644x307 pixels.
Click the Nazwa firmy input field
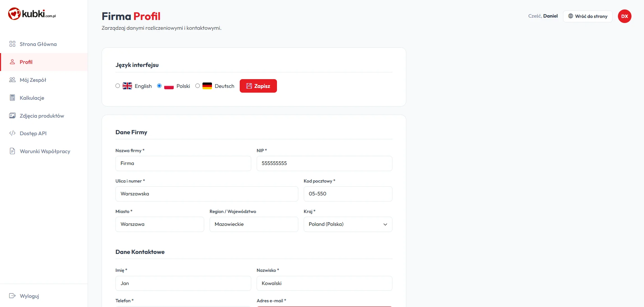coord(183,163)
